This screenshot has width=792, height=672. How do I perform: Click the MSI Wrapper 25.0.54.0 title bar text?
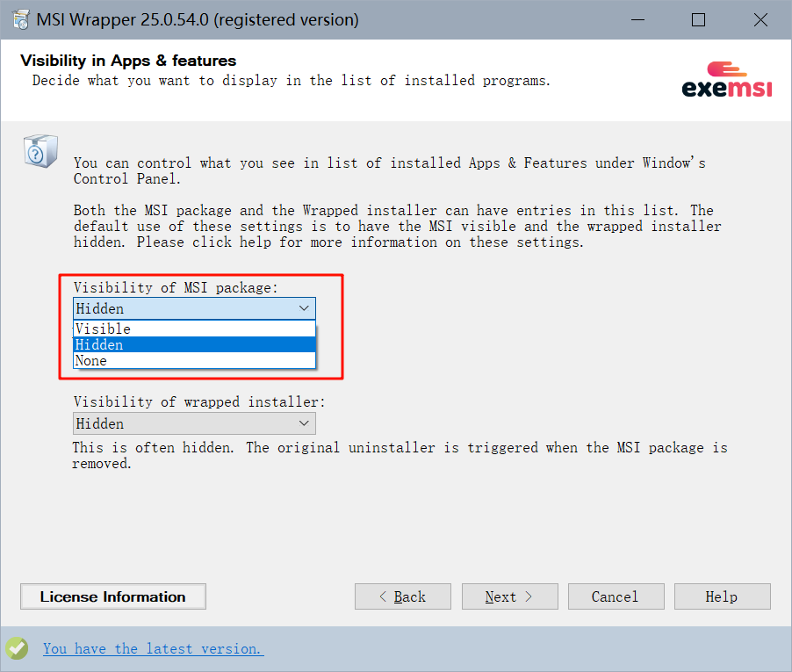coord(198,19)
